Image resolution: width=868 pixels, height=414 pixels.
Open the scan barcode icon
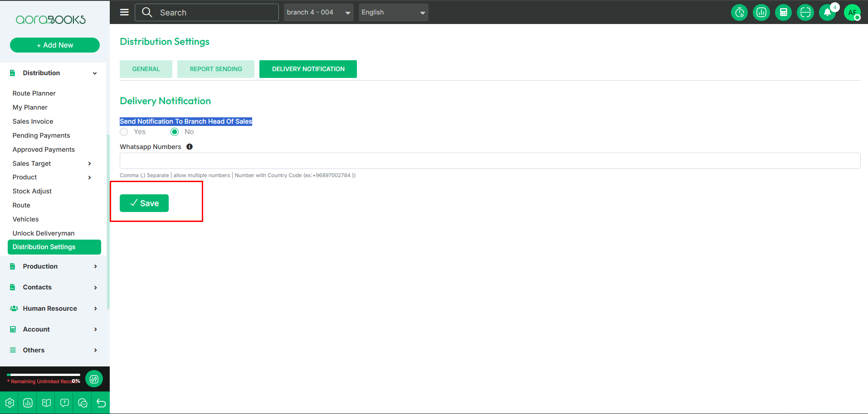805,13
